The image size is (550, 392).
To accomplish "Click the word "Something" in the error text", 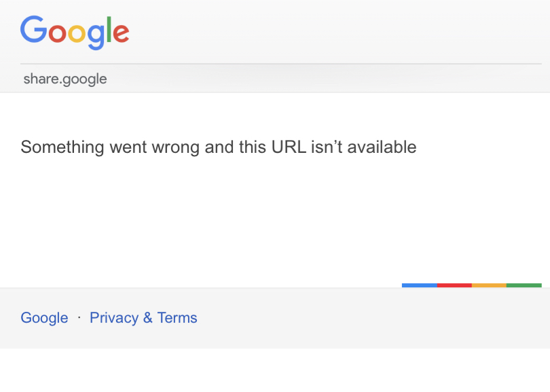I will pyautogui.click(x=62, y=147).
